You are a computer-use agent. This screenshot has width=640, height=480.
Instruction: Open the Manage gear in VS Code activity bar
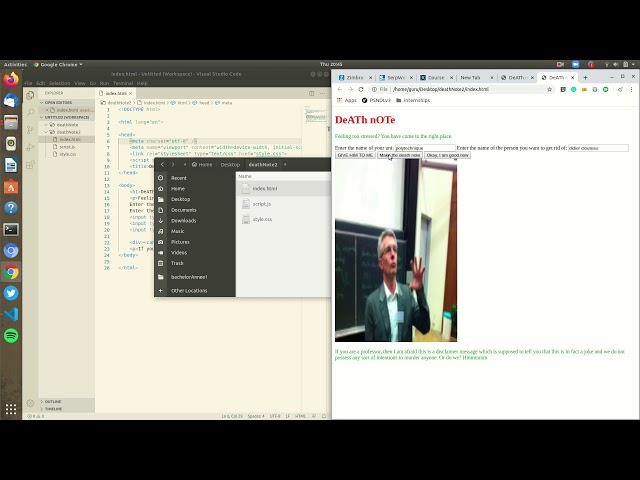(30, 403)
